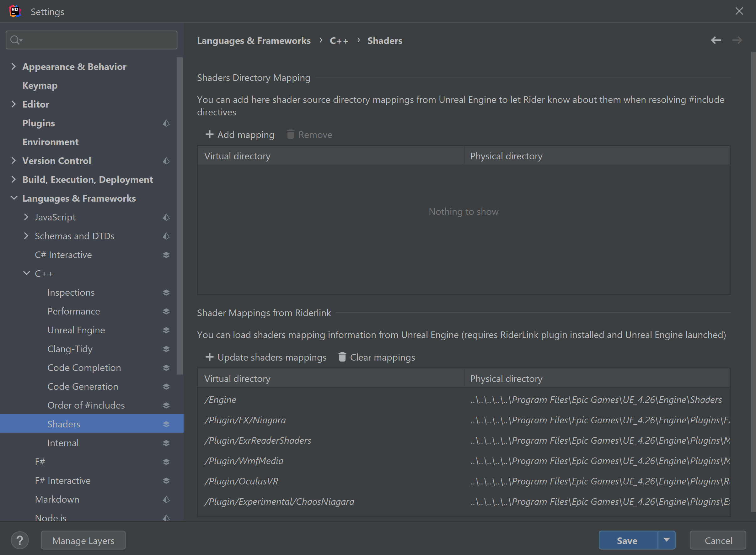Image resolution: width=756 pixels, height=555 pixels.
Task: Click the layer icon next to Shaders
Action: click(x=166, y=424)
